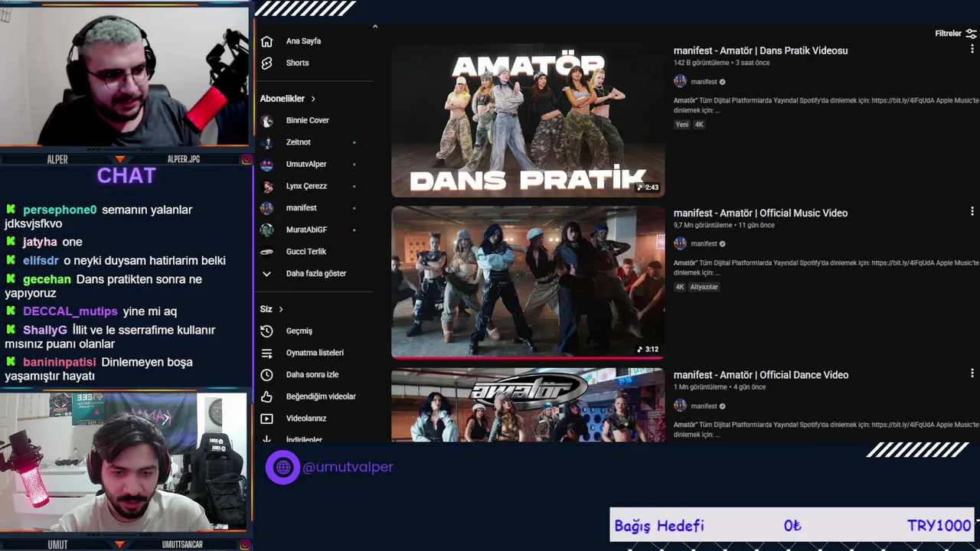The width and height of the screenshot is (980, 551).
Task: Open İndirilenler download icon
Action: (266, 439)
